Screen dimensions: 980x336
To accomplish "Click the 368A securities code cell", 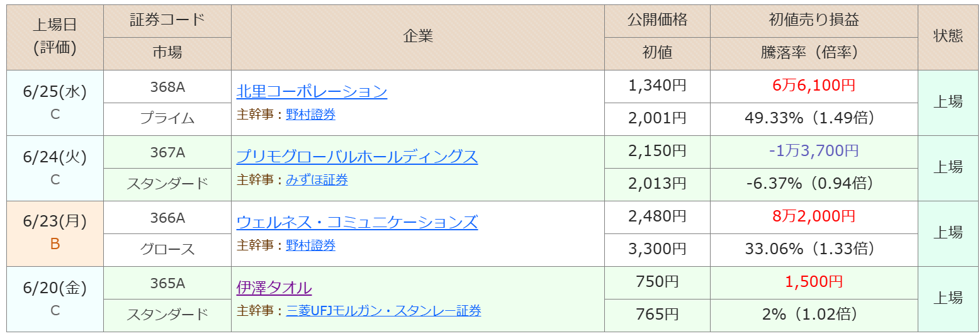I will [167, 87].
